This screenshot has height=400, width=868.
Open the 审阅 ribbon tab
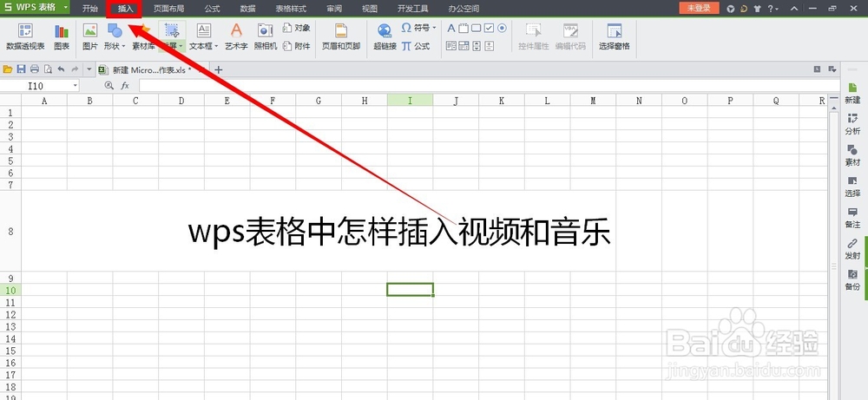(334, 9)
